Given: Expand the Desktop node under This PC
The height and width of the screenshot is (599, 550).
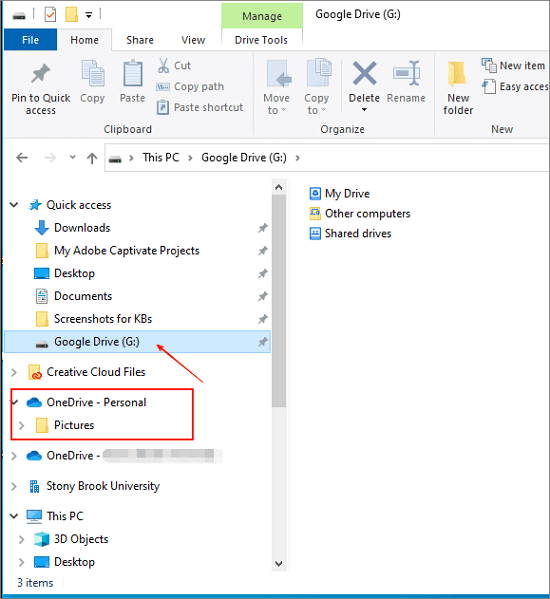Looking at the screenshot, I should (22, 562).
